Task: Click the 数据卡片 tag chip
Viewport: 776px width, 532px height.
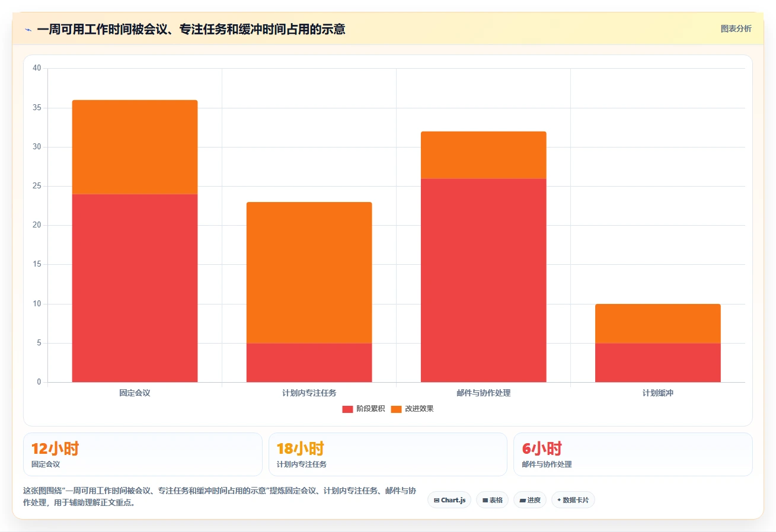Action: (x=573, y=500)
